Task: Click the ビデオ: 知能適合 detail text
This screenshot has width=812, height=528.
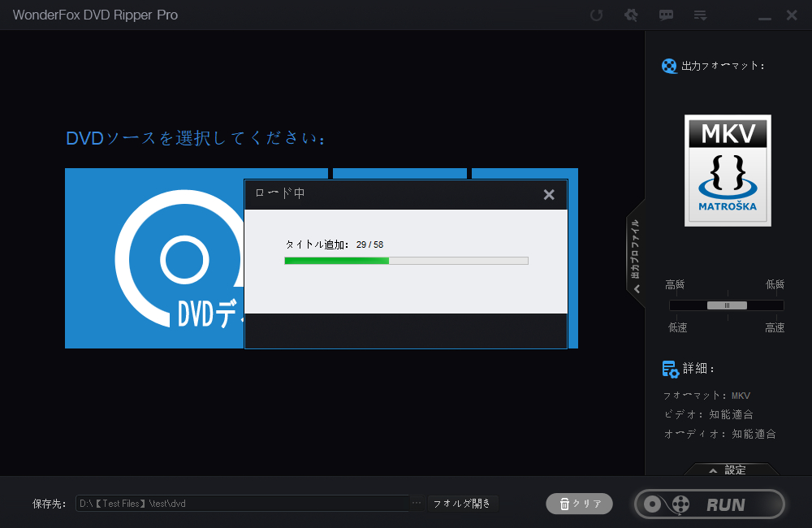Action: 708,414
